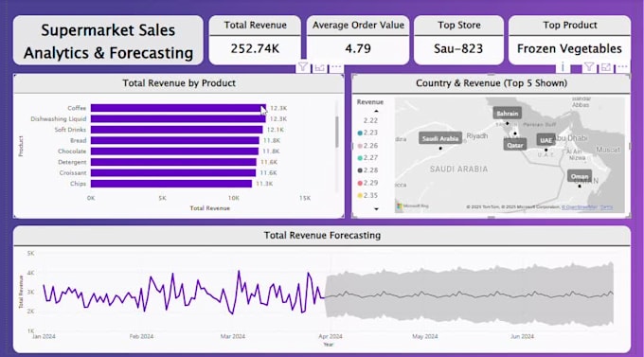This screenshot has height=357, width=644.
Task: Collapse legend with the up arrow under Revenue
Action: pyautogui.click(x=376, y=112)
